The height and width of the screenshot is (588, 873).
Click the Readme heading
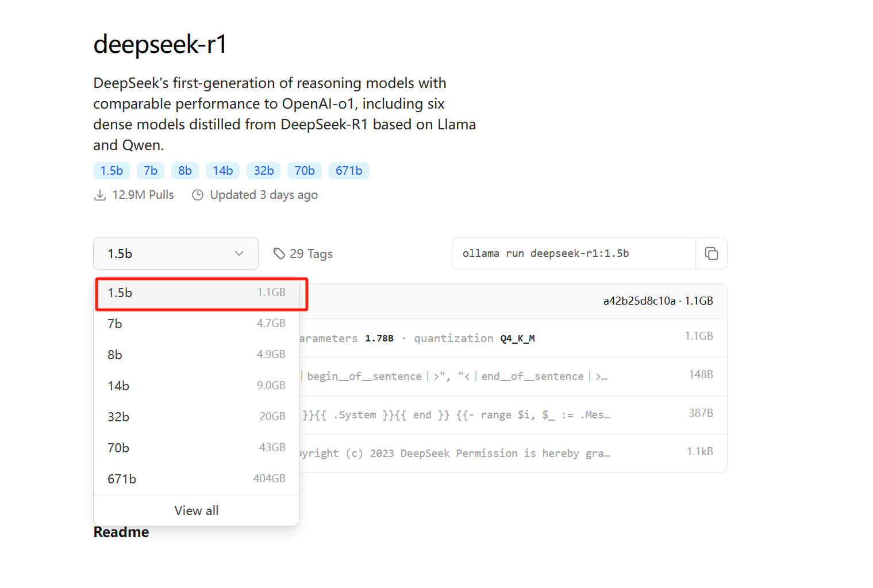[121, 532]
